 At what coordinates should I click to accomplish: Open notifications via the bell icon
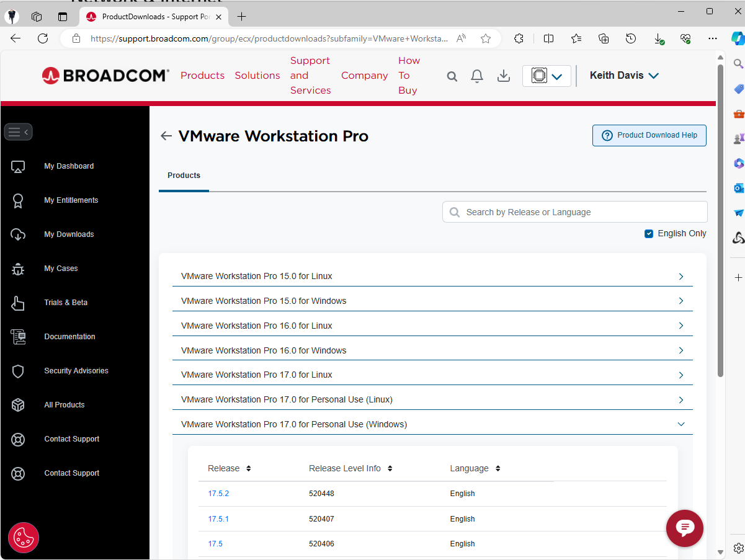tap(477, 76)
